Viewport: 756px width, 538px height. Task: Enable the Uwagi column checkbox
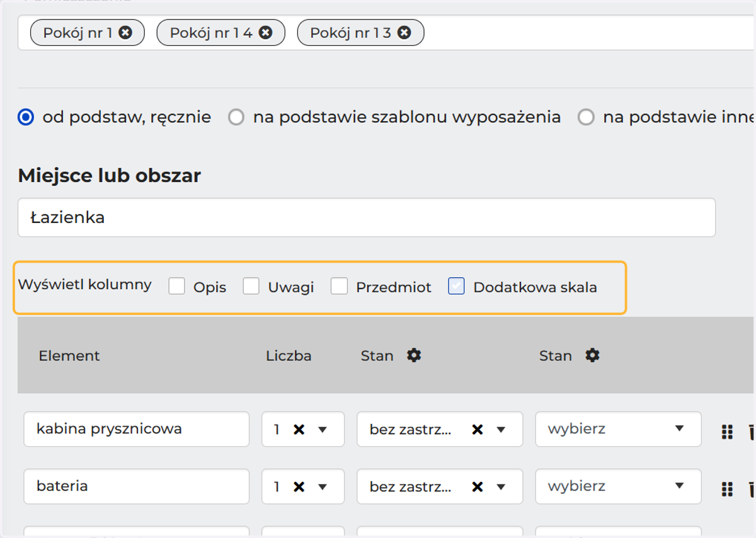pyautogui.click(x=251, y=287)
